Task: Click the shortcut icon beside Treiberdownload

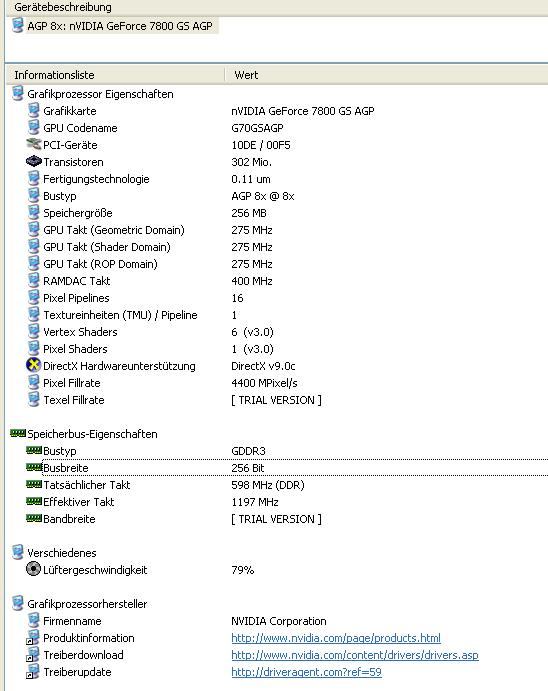Action: point(33,654)
